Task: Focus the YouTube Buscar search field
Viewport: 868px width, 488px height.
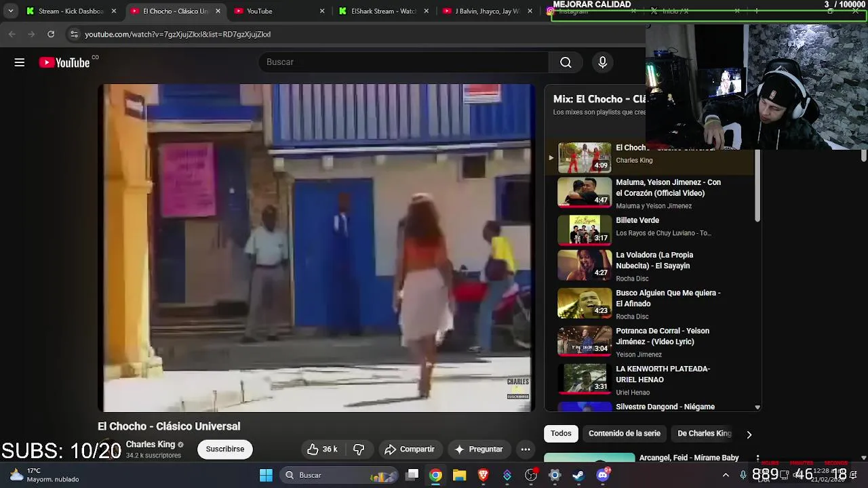Action: click(403, 62)
